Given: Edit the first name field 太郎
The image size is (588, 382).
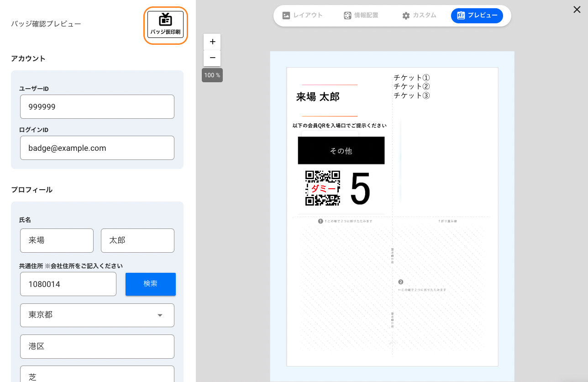Looking at the screenshot, I should tap(137, 240).
